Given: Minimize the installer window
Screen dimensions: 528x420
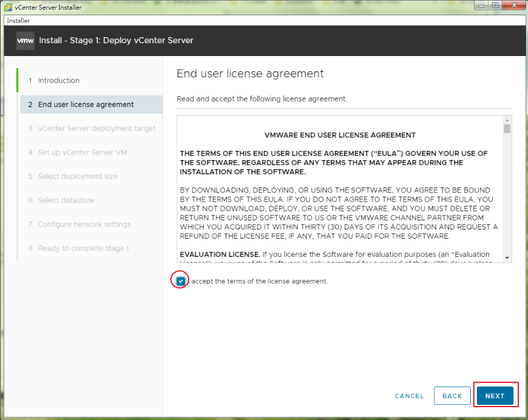Looking at the screenshot, I should [x=482, y=5].
